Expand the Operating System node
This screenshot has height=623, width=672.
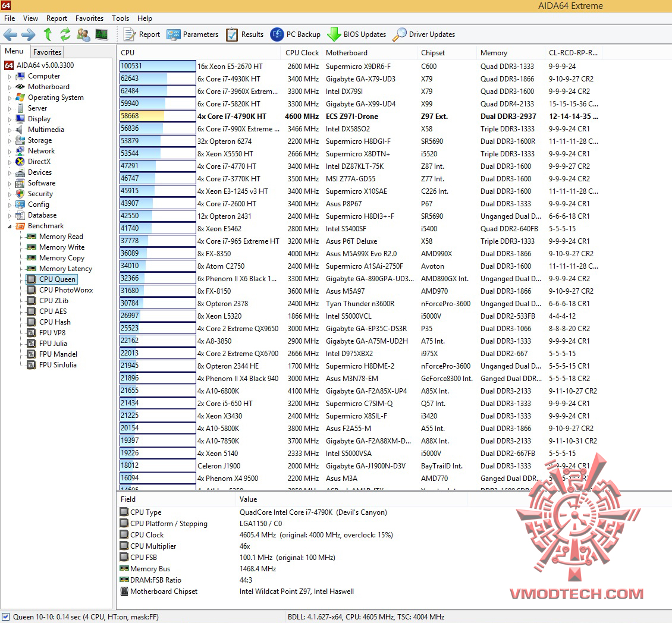10,97
